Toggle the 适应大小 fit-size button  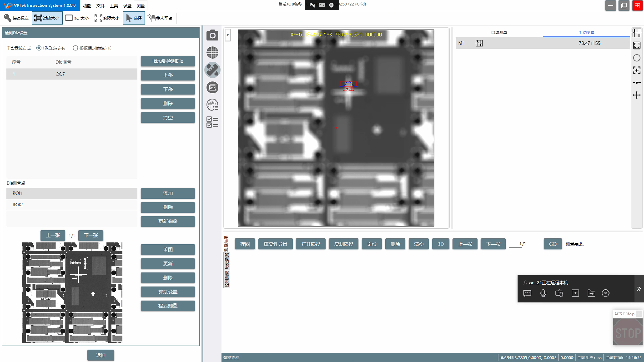(x=47, y=18)
